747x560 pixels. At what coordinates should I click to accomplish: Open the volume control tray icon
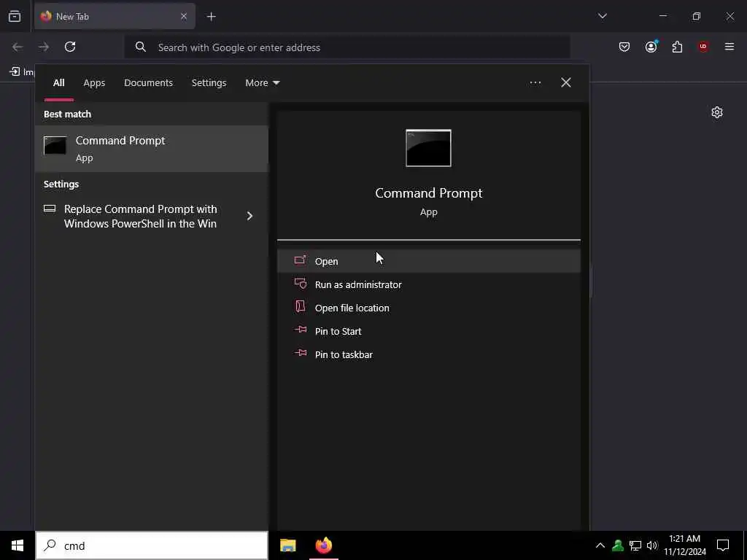(652, 545)
